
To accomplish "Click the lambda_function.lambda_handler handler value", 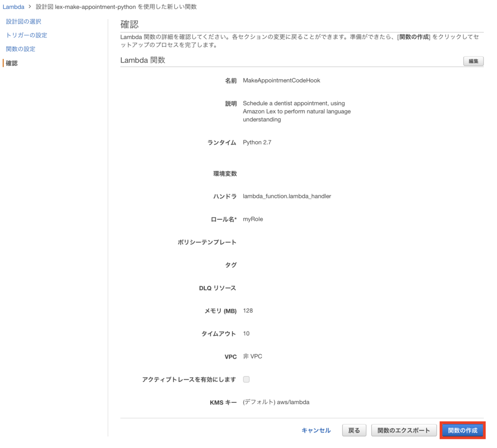I will [x=287, y=196].
